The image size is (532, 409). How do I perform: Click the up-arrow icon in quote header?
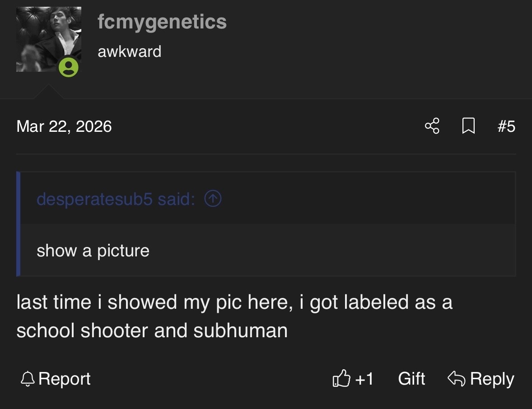[213, 199]
